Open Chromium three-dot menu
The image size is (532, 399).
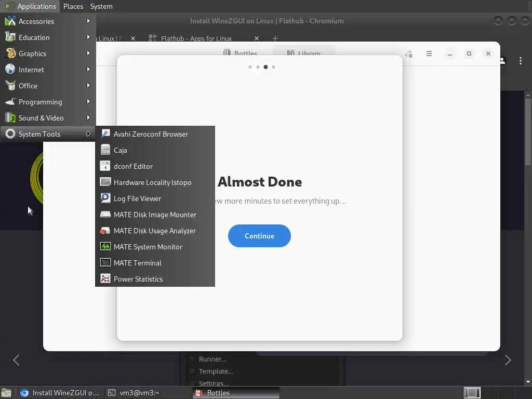click(521, 61)
